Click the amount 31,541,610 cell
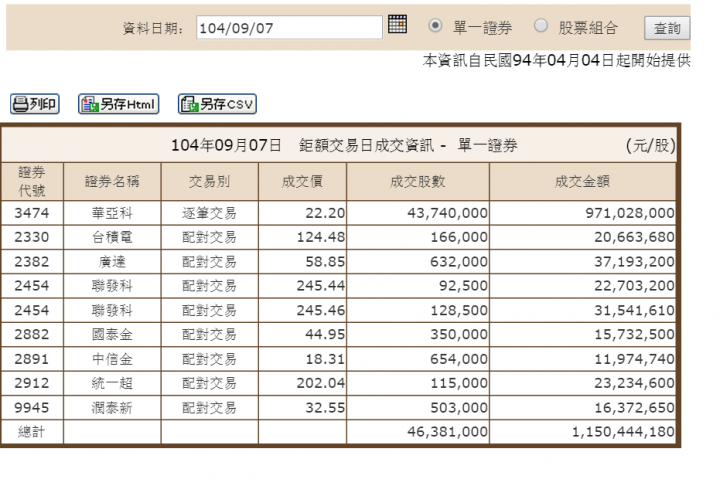Image resolution: width=720 pixels, height=486 pixels. [582, 311]
